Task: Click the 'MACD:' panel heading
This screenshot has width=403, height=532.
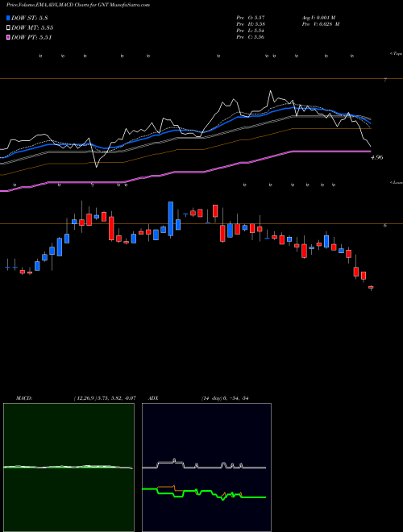Action: (24, 398)
